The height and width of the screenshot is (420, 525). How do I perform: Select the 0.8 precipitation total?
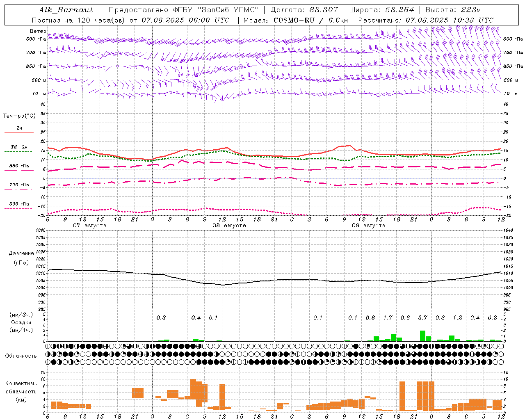coord(370,317)
